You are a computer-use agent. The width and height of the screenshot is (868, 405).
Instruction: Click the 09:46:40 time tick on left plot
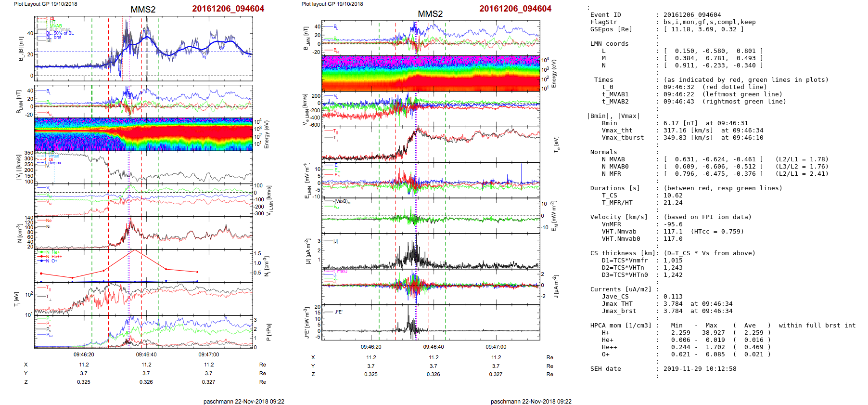(x=146, y=354)
